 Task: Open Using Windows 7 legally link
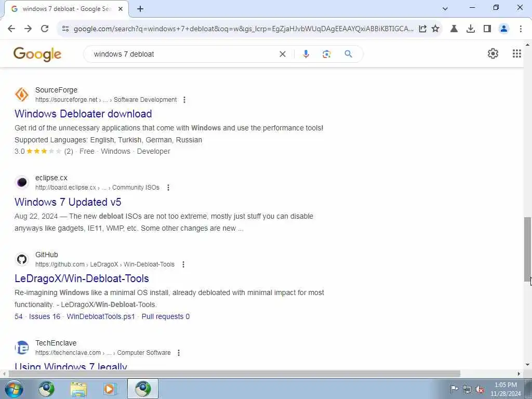pyautogui.click(x=71, y=367)
